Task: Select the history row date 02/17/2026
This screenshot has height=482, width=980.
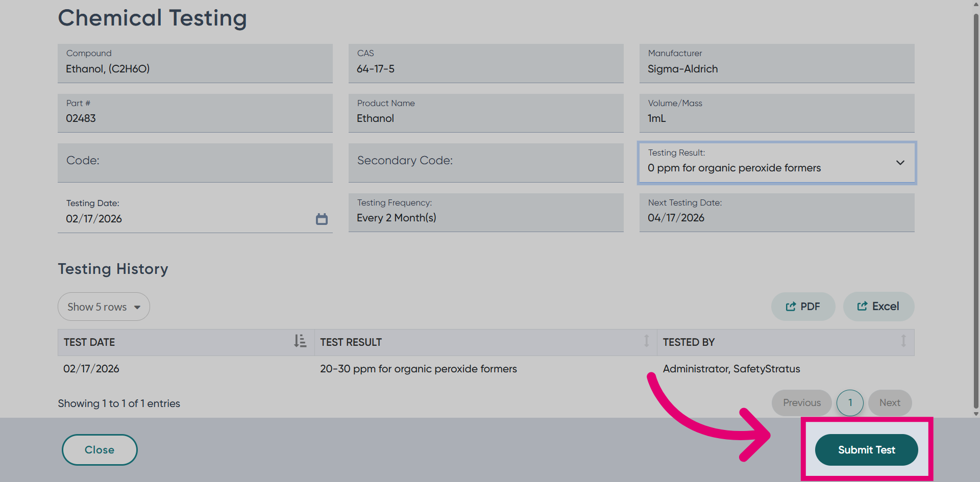Action: 91,369
